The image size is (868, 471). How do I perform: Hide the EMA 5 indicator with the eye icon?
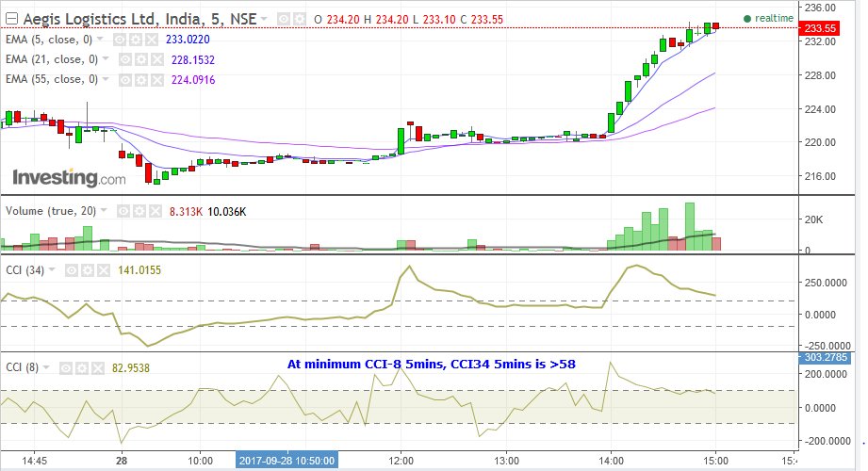tap(120, 40)
